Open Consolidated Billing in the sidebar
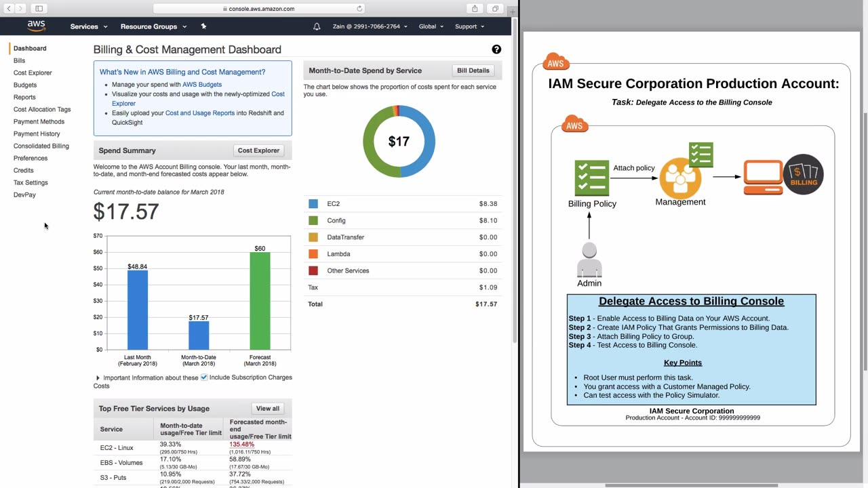 (41, 146)
